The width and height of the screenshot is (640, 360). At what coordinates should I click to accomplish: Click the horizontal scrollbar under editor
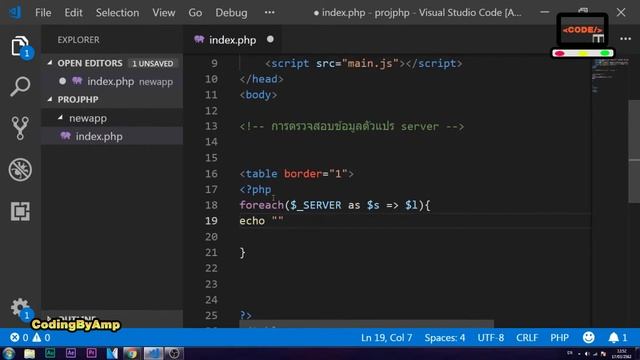pos(366,324)
